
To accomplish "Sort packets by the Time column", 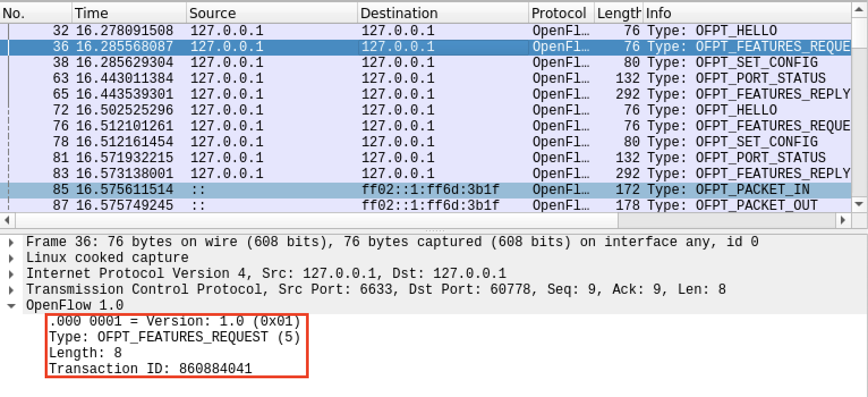I will (x=129, y=13).
